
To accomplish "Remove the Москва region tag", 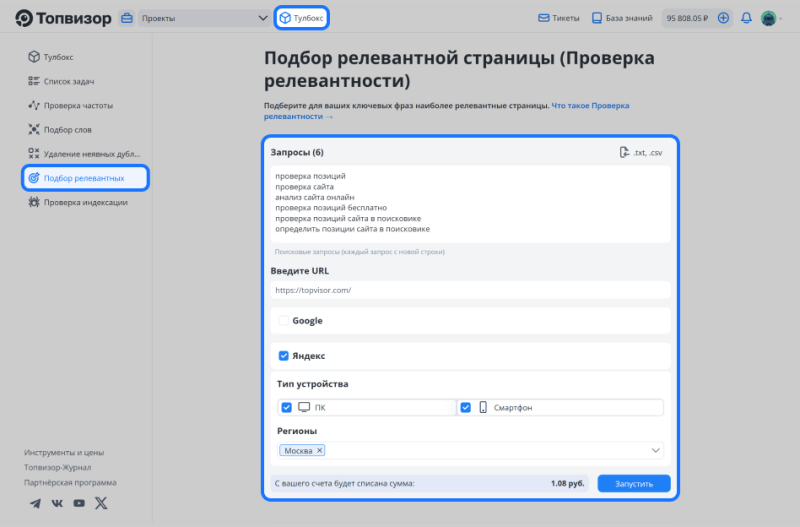I will [x=319, y=450].
